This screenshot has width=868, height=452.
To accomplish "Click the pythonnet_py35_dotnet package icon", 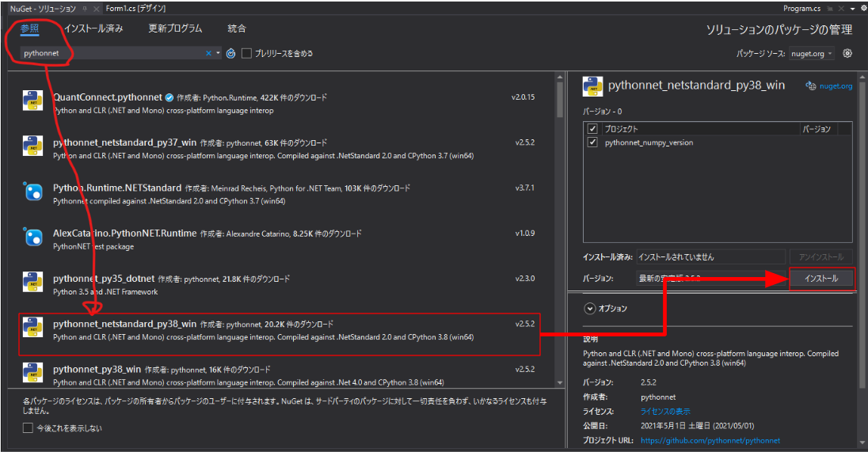I will (x=33, y=283).
